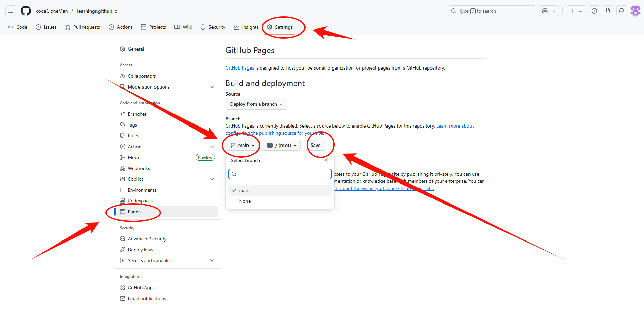
Task: Open the Copilot dropdown arrow in header
Action: click(x=554, y=11)
